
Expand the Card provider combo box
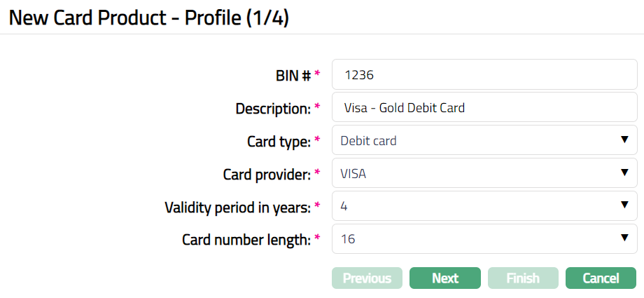click(x=483, y=174)
